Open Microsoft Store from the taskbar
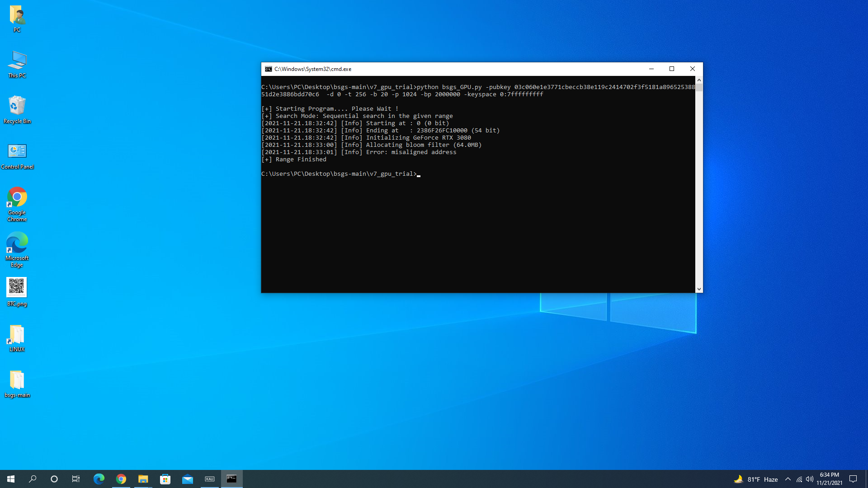 (x=165, y=479)
